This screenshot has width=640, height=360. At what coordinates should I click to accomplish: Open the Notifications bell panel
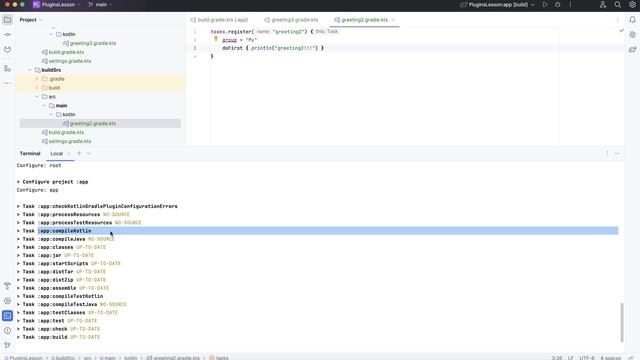632,20
